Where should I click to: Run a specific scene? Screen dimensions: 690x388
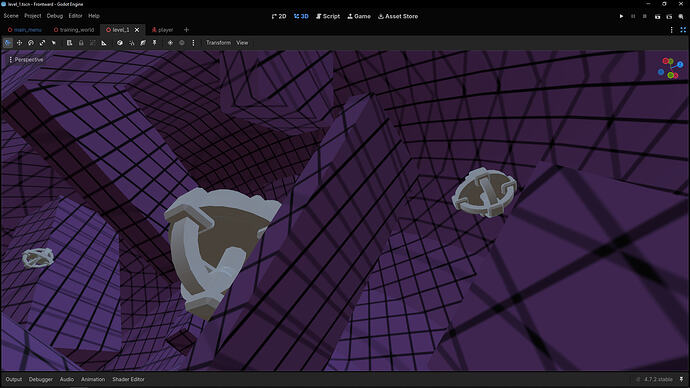click(x=669, y=16)
